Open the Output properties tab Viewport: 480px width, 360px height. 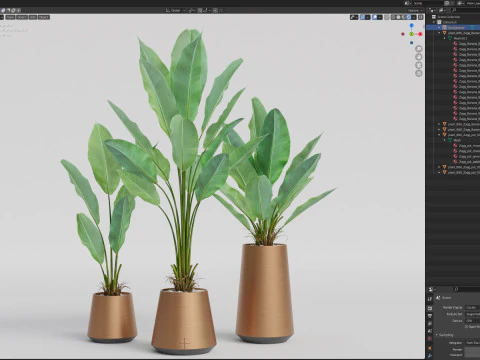point(430,316)
